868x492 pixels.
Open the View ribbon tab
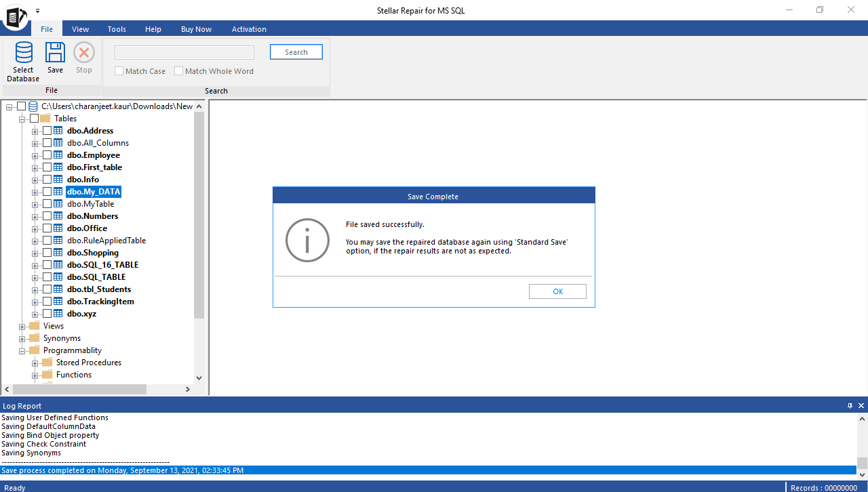pos(81,29)
